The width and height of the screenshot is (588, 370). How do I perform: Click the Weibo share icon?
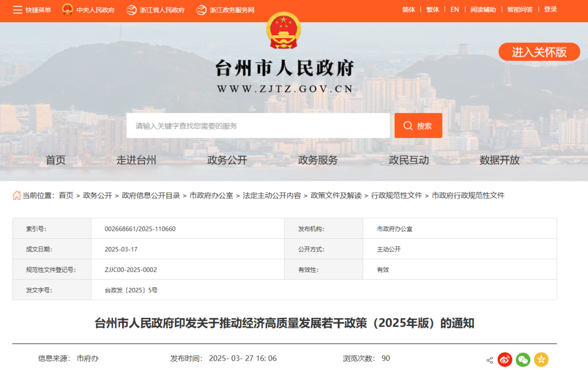[505, 360]
